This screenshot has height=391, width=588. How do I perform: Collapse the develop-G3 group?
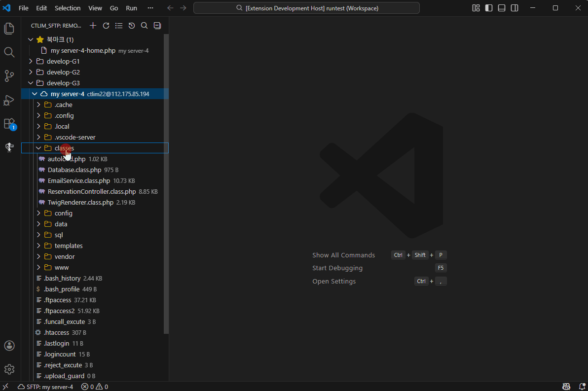coord(95,83)
